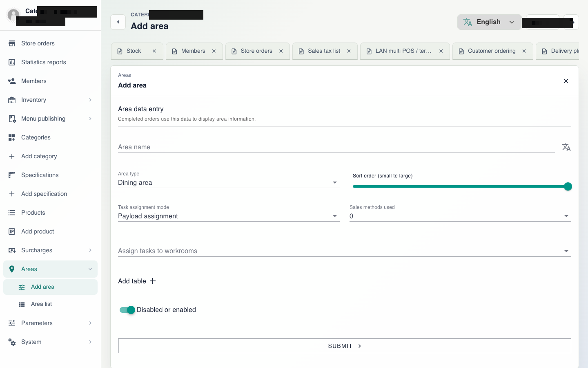Image resolution: width=588 pixels, height=368 pixels.
Task: Close the Add area panel
Action: click(566, 81)
